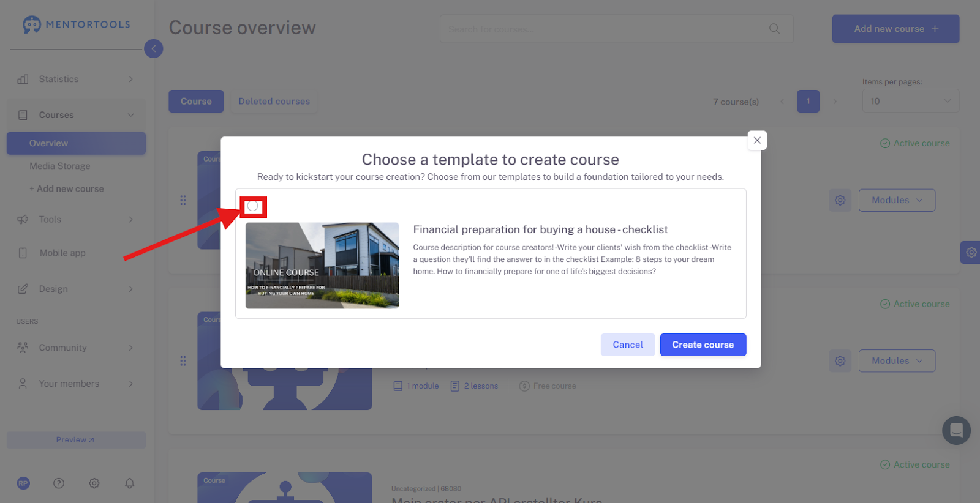Click the search for courses field
This screenshot has height=503, width=980.
pyautogui.click(x=616, y=29)
